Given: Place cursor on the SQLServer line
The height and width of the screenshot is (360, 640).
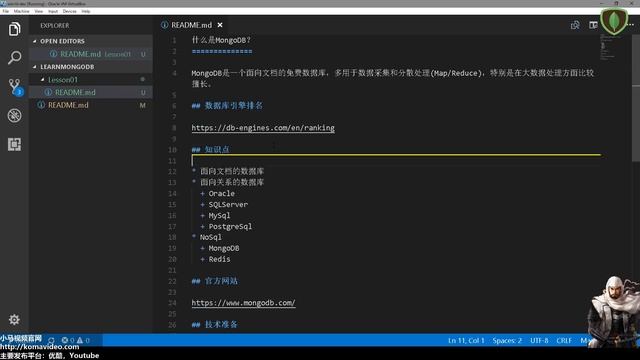Looking at the screenshot, I should [228, 204].
